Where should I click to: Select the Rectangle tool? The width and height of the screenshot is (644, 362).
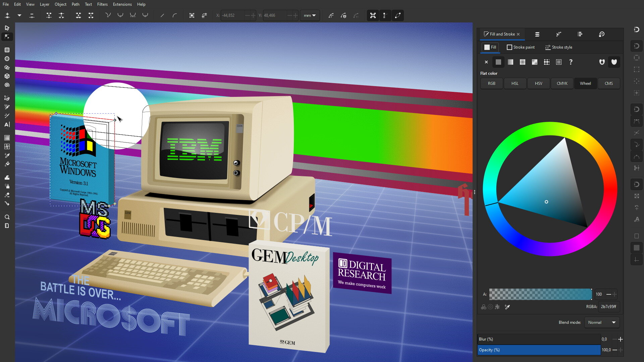7,50
